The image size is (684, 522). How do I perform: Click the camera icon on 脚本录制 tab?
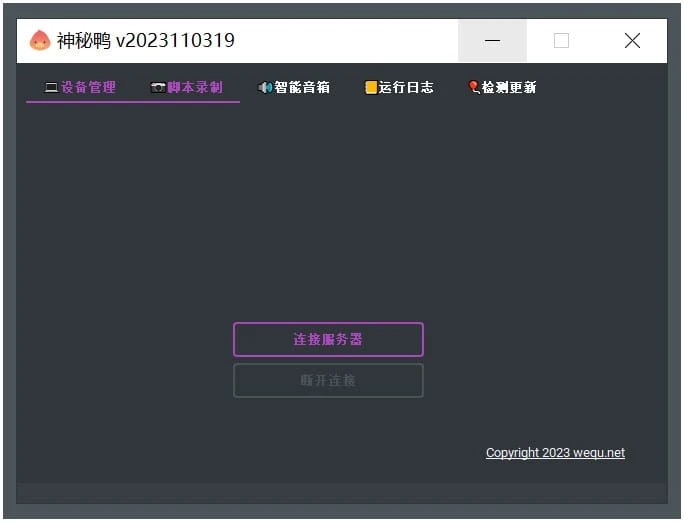158,88
